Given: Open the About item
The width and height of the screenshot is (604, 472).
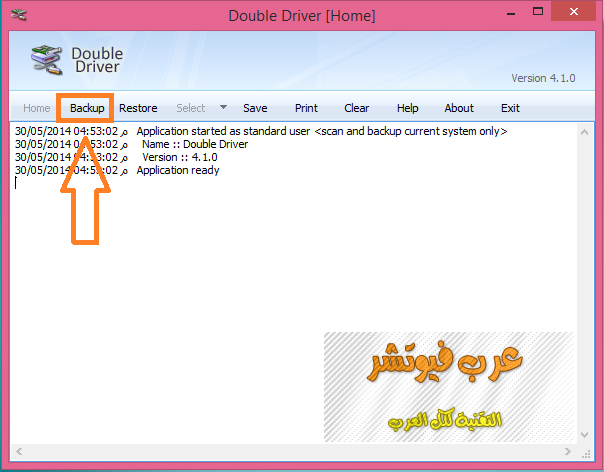Looking at the screenshot, I should (x=459, y=108).
